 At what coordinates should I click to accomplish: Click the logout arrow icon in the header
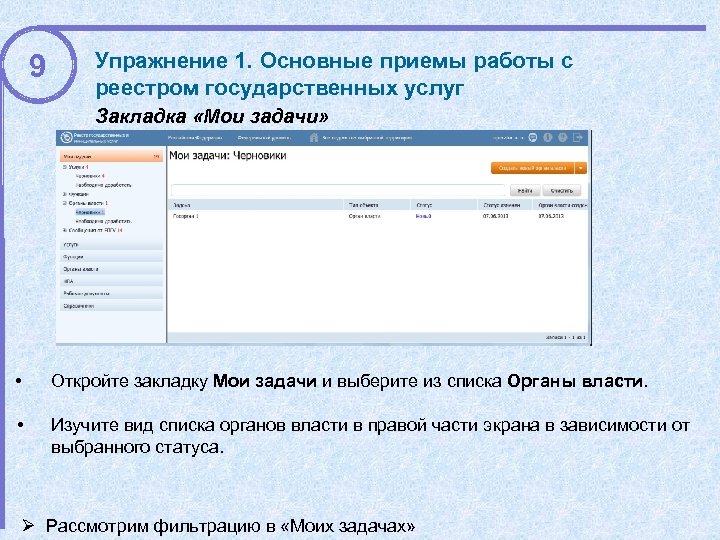click(x=578, y=137)
